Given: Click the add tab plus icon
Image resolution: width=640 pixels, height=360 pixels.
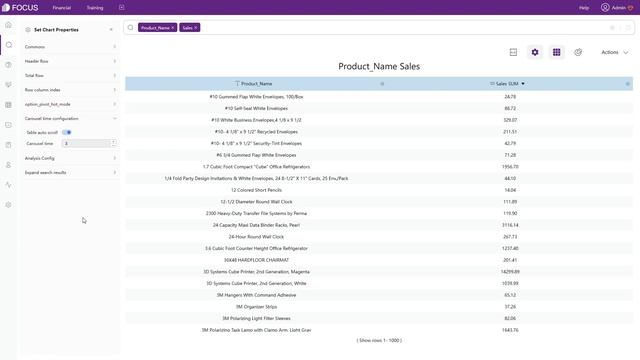Looking at the screenshot, I should 122,7.
